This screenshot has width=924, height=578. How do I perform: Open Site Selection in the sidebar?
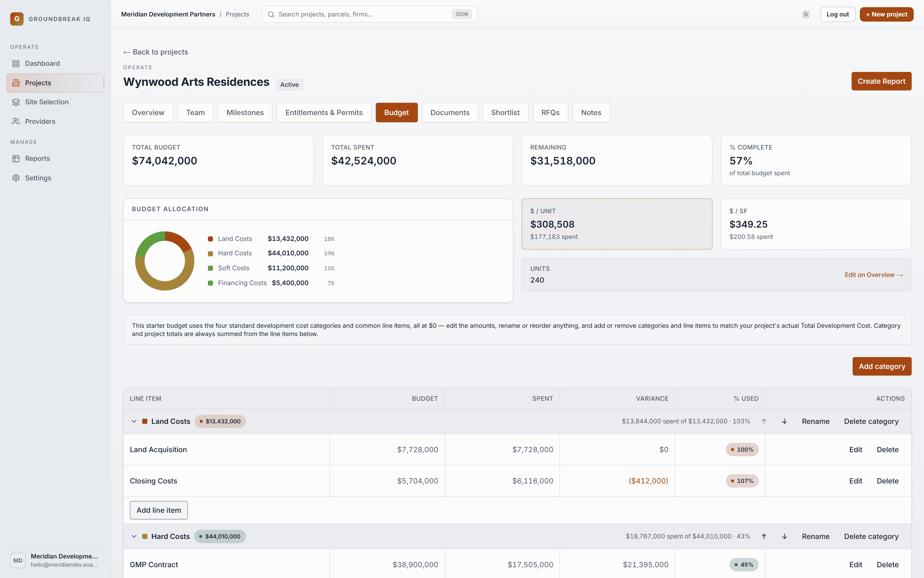(55, 102)
